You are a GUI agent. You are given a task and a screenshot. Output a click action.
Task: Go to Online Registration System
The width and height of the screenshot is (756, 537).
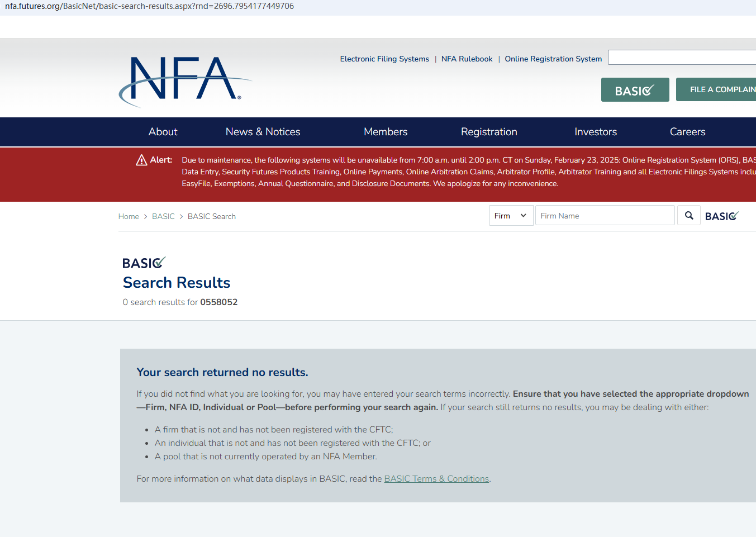click(x=553, y=59)
